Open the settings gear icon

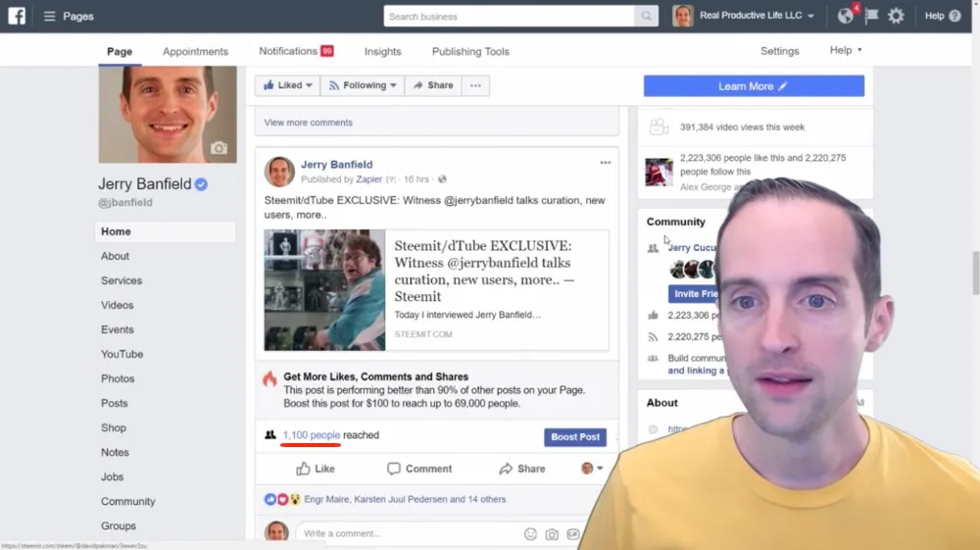[897, 16]
